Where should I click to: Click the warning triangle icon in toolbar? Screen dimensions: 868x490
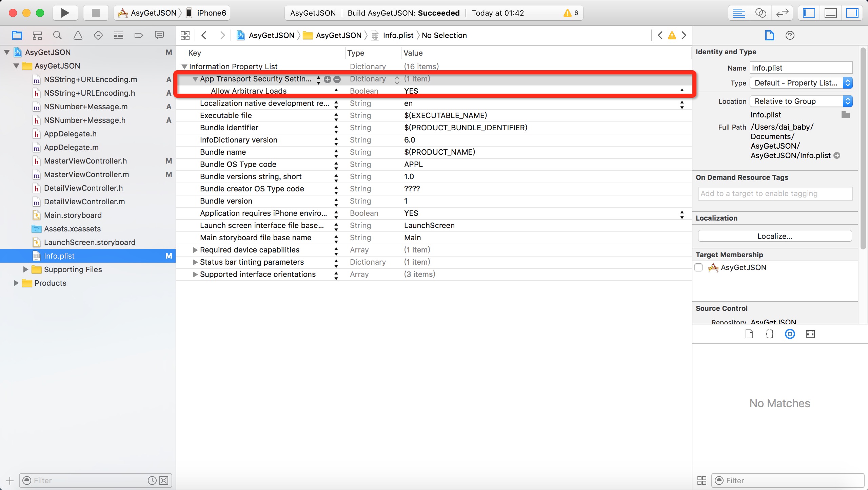point(565,13)
